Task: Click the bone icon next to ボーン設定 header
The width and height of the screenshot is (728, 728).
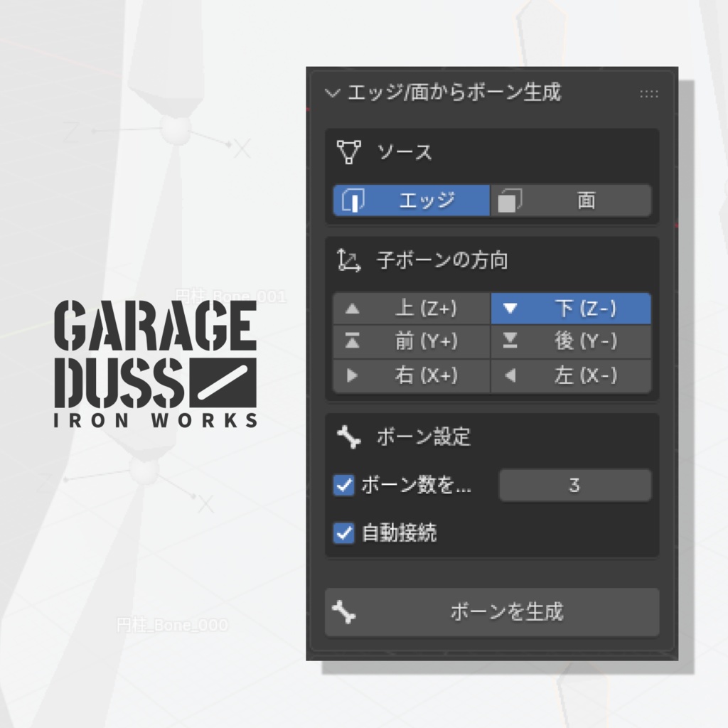Action: coord(349,438)
